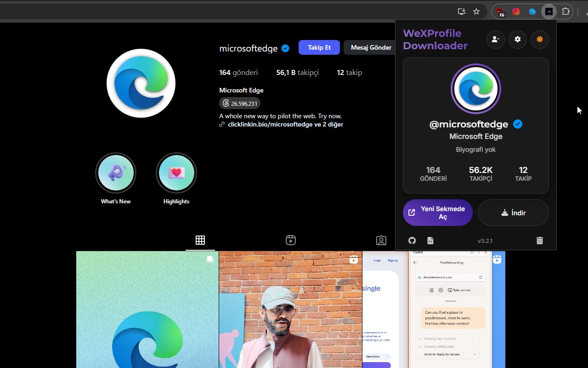Click the İndir download button
Viewport: 588px width, 368px height.
(x=514, y=213)
